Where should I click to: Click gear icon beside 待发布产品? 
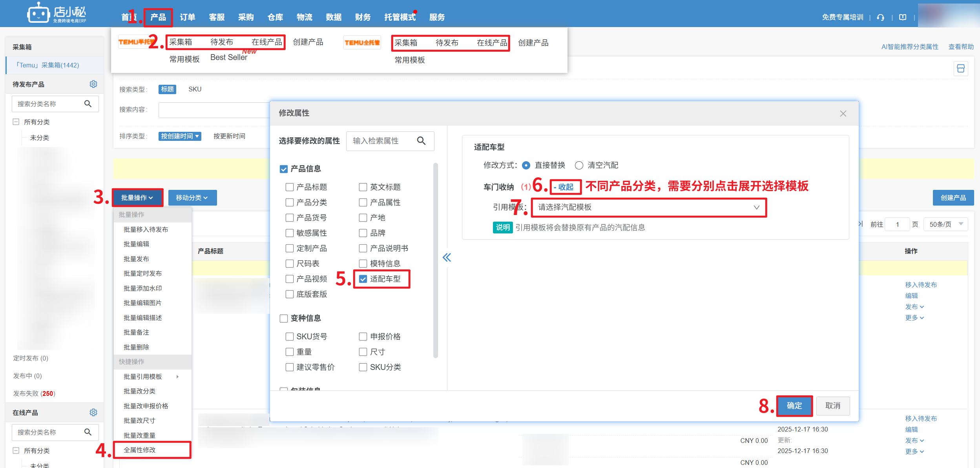click(x=93, y=84)
